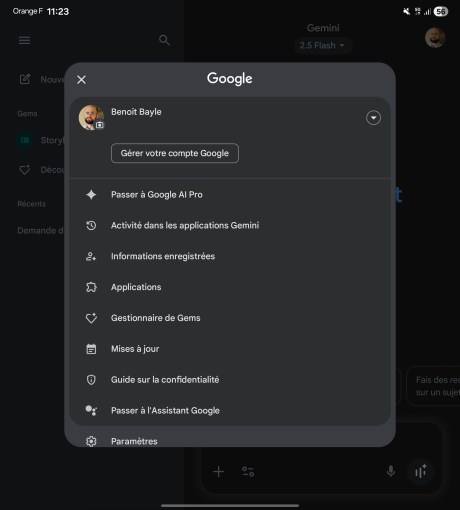The width and height of the screenshot is (460, 510).
Task: Open the hamburger side menu
Action: pyautogui.click(x=24, y=40)
